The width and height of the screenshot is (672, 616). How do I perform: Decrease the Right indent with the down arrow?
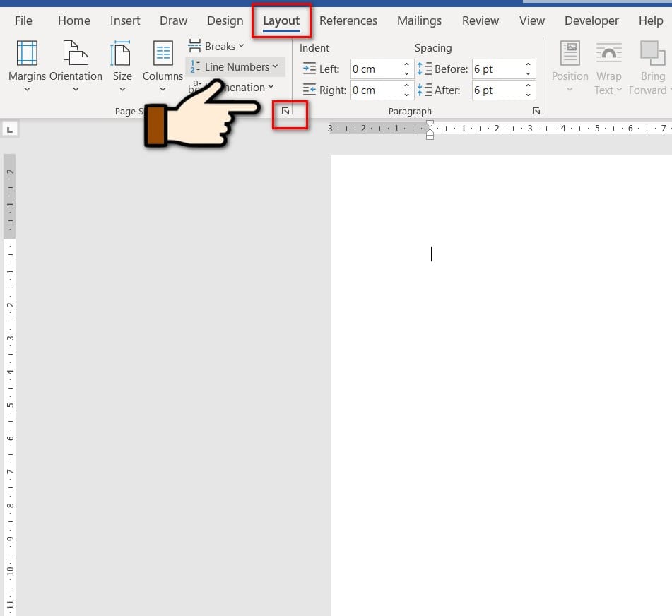(x=406, y=95)
